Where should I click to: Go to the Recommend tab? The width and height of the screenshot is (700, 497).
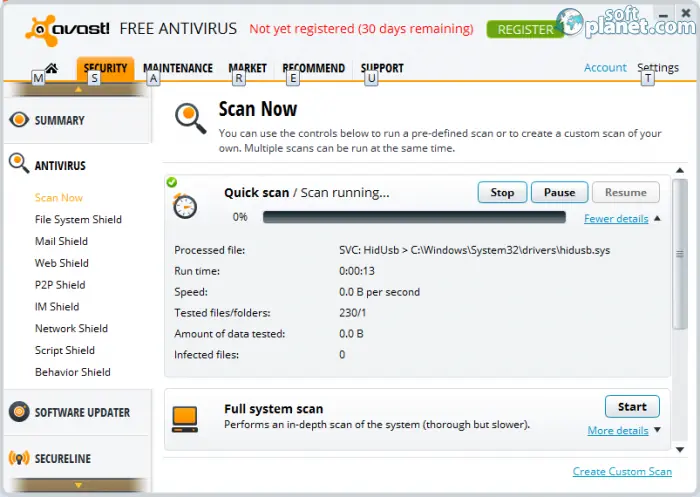313,68
